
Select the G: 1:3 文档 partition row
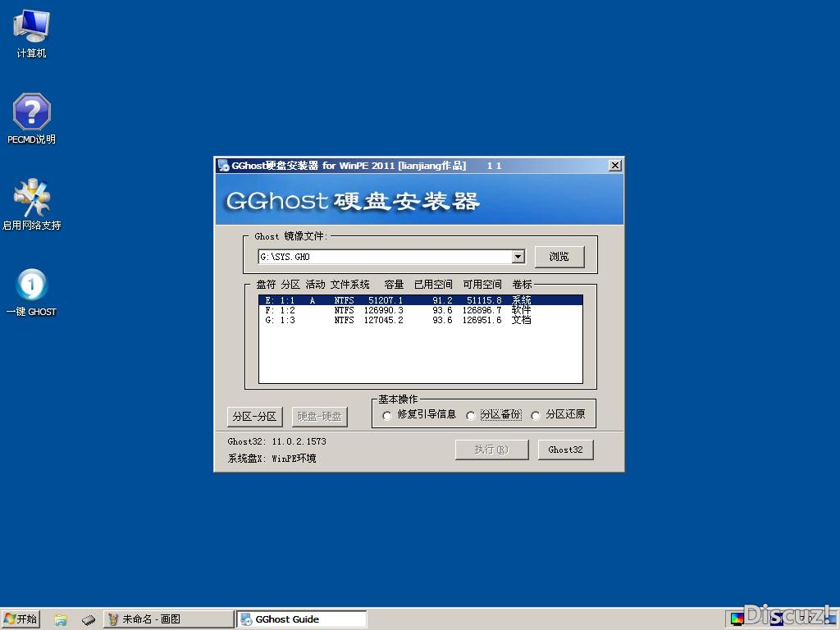point(421,320)
